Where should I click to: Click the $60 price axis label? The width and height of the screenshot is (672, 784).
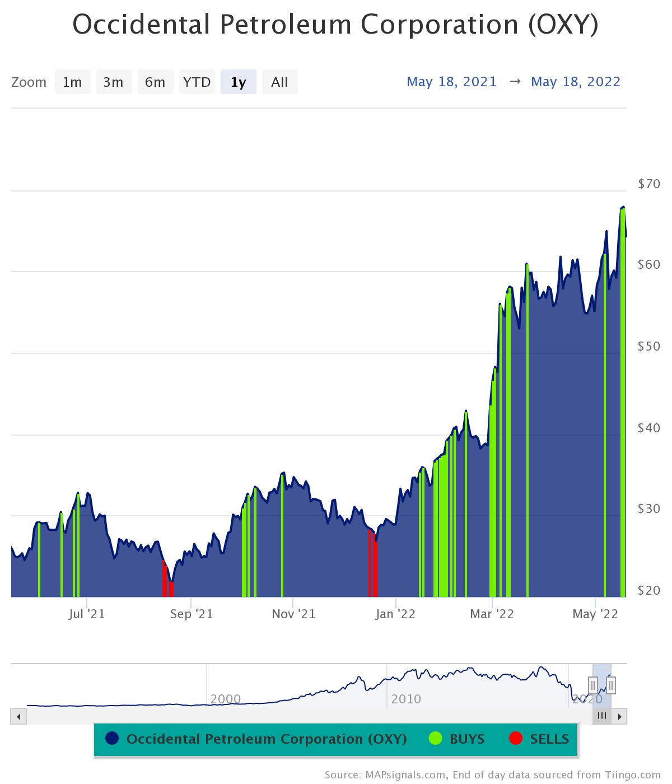click(649, 264)
